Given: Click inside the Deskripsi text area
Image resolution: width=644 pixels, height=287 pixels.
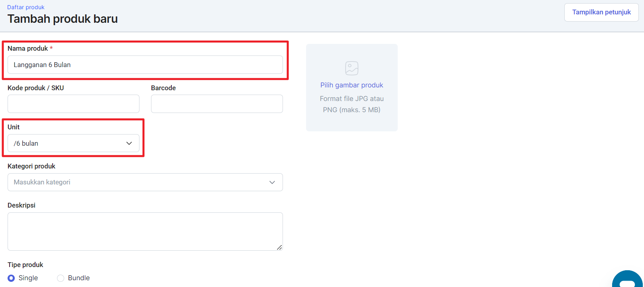Looking at the screenshot, I should tap(145, 232).
